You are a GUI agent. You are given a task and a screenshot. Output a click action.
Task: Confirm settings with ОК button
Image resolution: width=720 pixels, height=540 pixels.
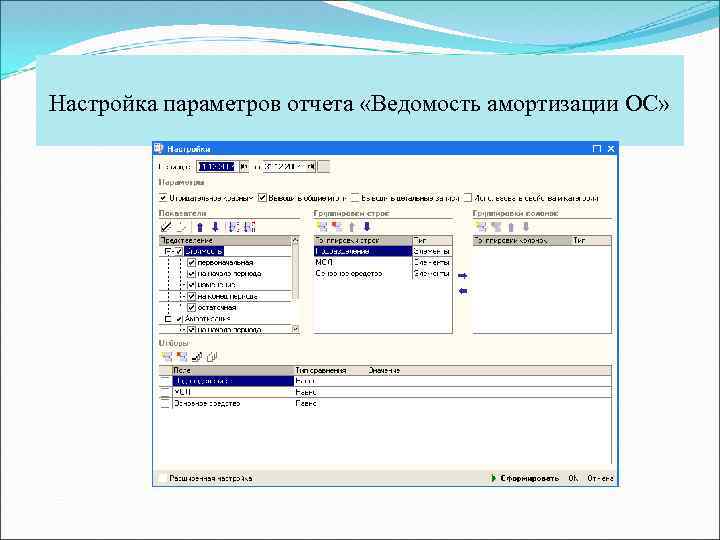pos(574,478)
